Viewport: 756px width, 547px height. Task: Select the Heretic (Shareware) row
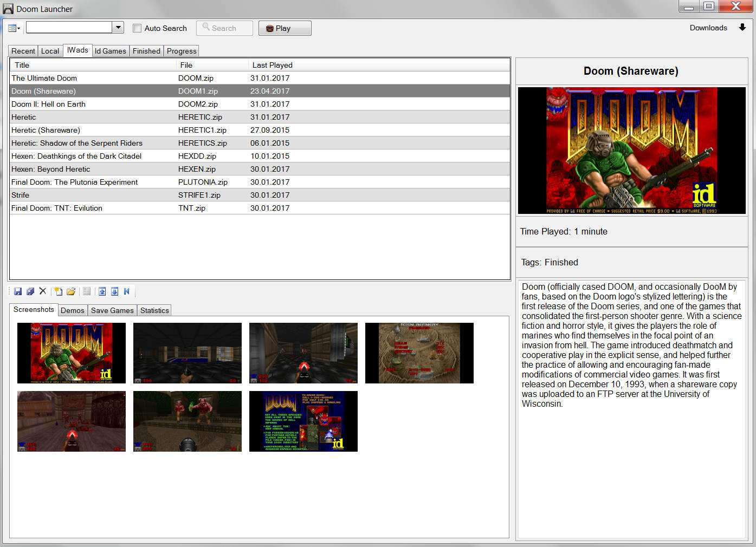pyautogui.click(x=260, y=130)
